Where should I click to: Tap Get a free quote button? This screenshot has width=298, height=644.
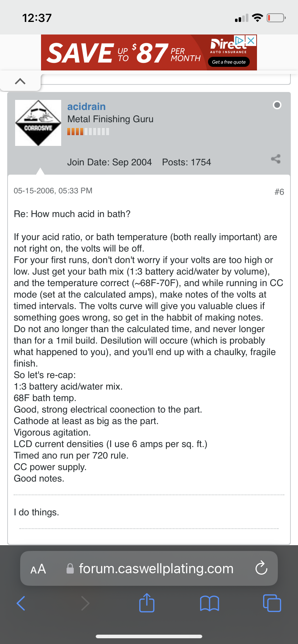pos(229,62)
